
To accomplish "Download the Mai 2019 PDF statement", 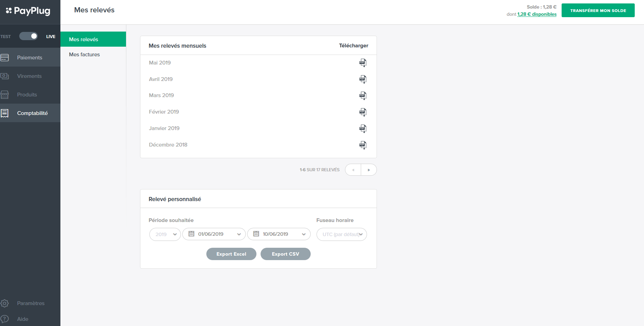I will pyautogui.click(x=363, y=63).
